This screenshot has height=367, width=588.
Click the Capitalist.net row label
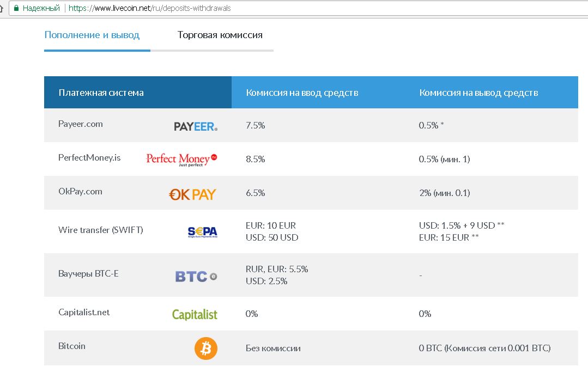coord(84,313)
